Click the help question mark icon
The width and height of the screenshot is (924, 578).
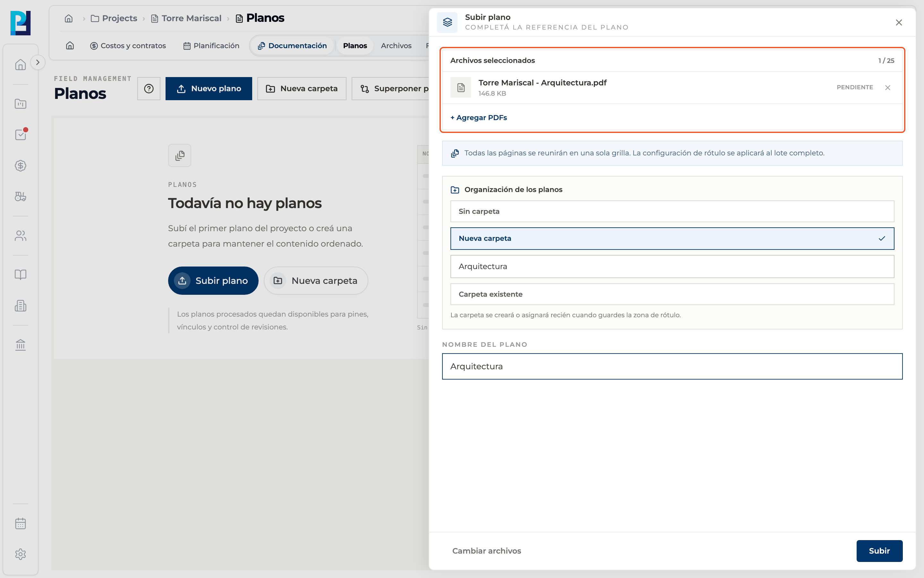click(149, 89)
